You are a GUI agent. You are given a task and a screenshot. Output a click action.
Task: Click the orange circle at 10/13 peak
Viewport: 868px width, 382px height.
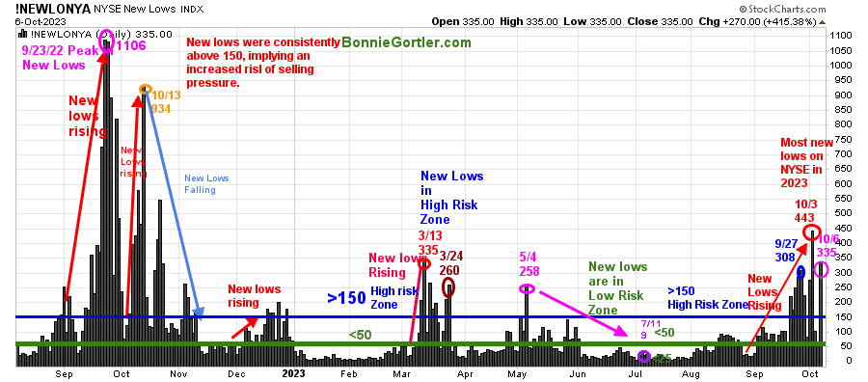pos(145,89)
